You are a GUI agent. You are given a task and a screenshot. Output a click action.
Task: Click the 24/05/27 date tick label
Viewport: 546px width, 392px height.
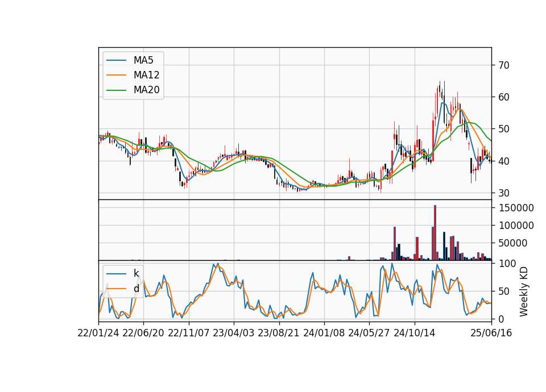point(369,333)
